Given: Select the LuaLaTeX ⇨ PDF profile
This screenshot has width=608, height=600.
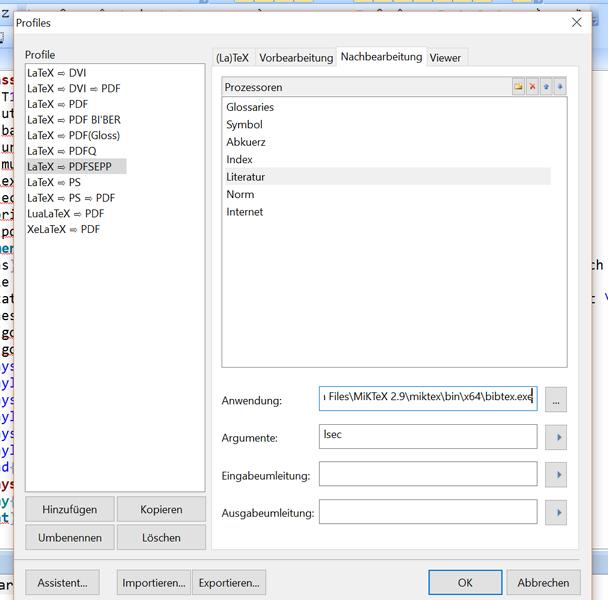Looking at the screenshot, I should [x=66, y=213].
